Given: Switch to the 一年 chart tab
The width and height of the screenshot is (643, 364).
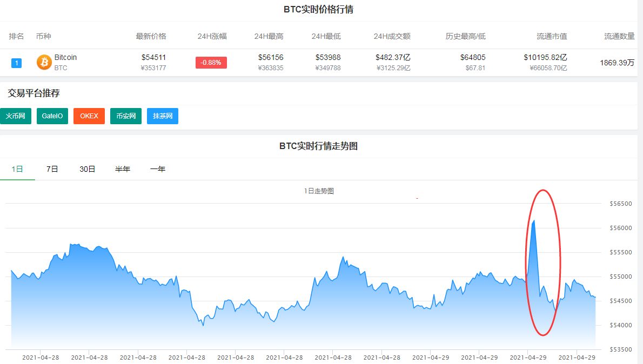Looking at the screenshot, I should [157, 169].
